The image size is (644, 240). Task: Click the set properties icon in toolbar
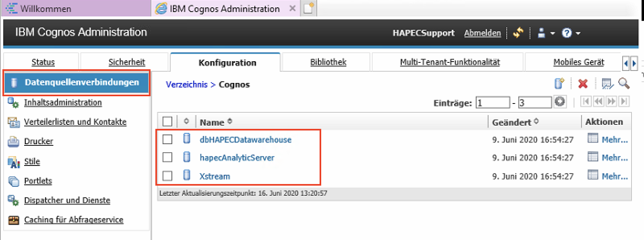607,84
